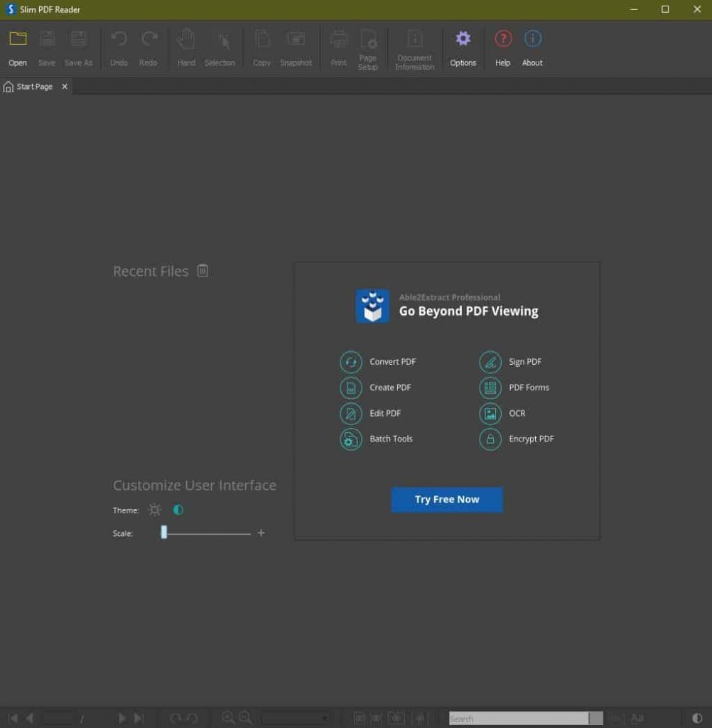
Task: Click the Encrypt PDF lock icon
Action: click(x=490, y=439)
